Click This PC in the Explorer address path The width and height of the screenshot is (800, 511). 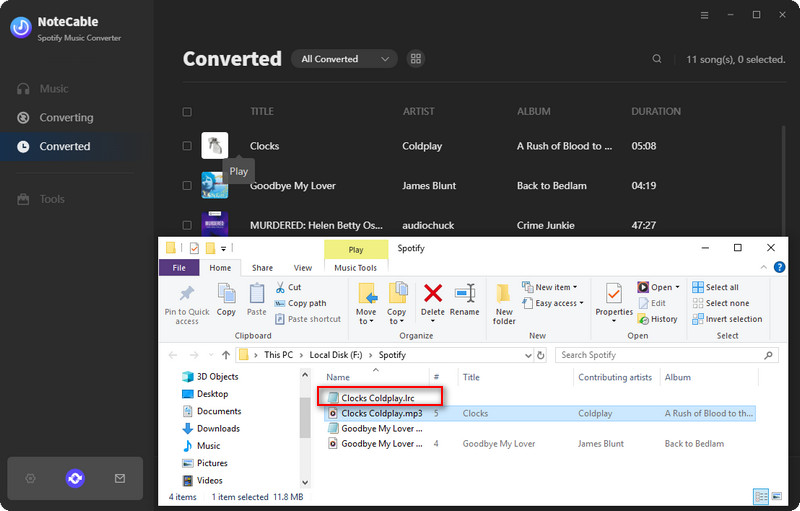[x=279, y=355]
